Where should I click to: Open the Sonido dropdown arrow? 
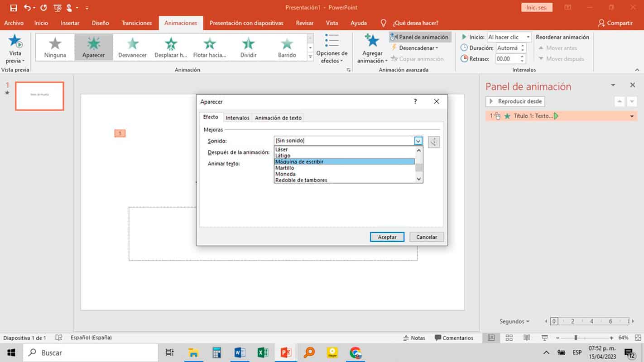(x=418, y=141)
